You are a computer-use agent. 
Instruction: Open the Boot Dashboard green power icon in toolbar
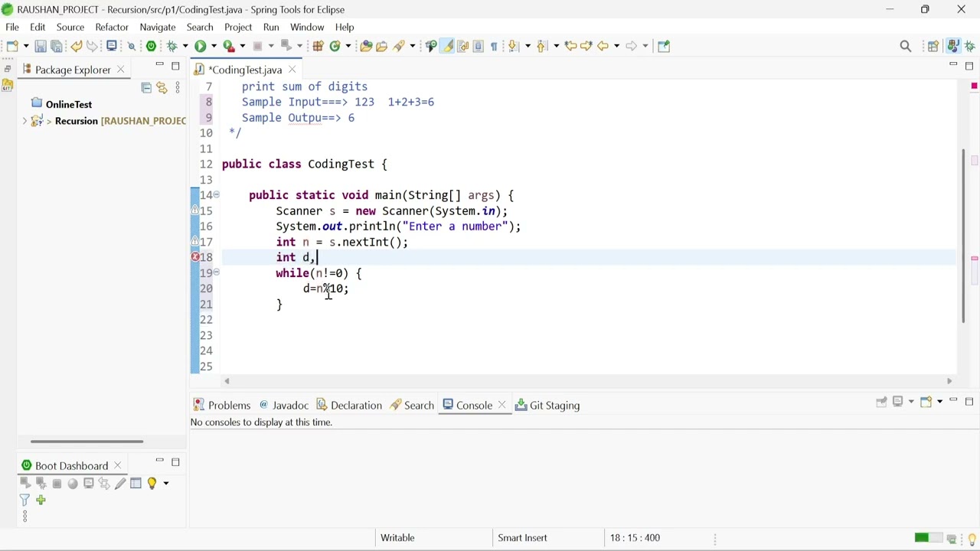tap(151, 46)
